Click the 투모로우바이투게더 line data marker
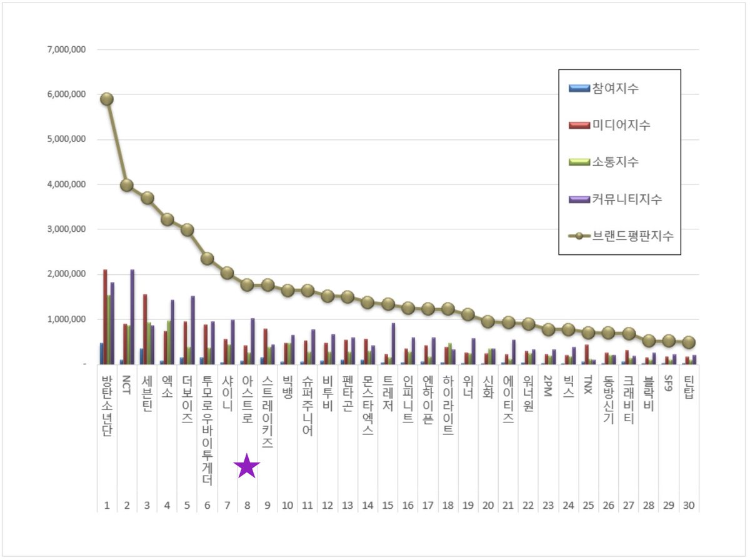750x560 pixels. coord(207,258)
